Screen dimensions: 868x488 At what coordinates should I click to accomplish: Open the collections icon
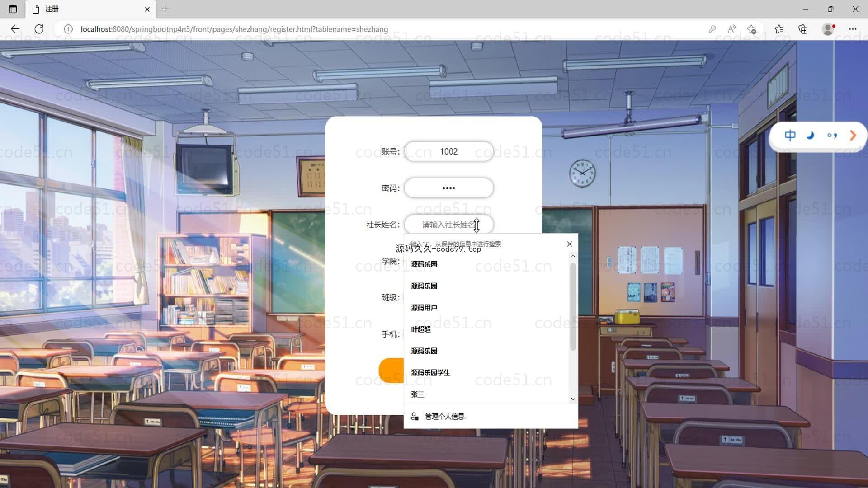click(803, 29)
